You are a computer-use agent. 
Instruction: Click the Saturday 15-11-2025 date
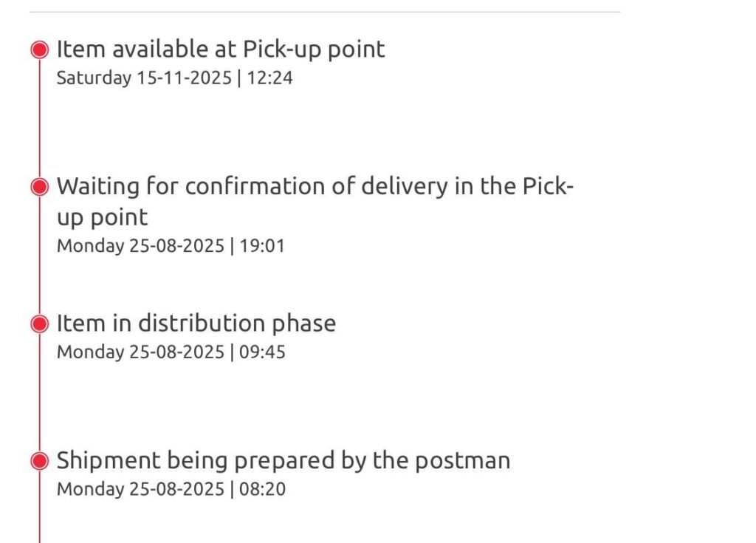pyautogui.click(x=144, y=78)
